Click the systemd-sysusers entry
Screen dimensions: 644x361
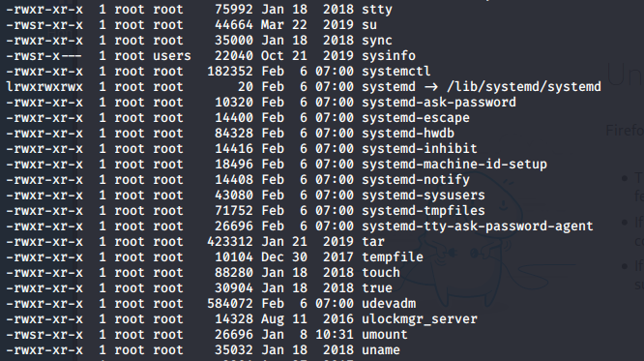423,195
